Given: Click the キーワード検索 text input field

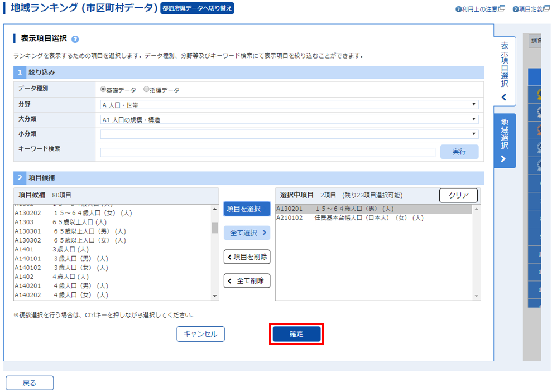Looking at the screenshot, I should [x=267, y=152].
